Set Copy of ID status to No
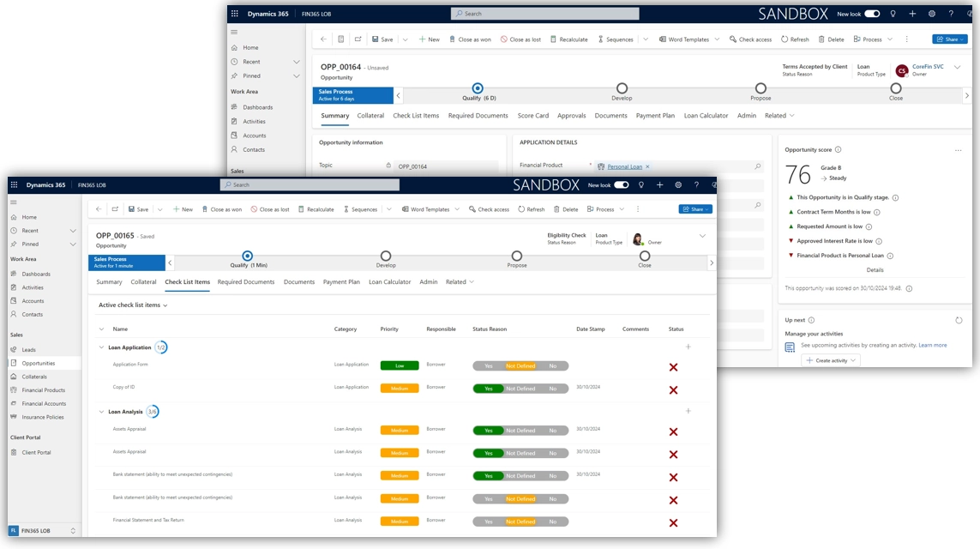Screen dimensions: 980x549 point(552,389)
